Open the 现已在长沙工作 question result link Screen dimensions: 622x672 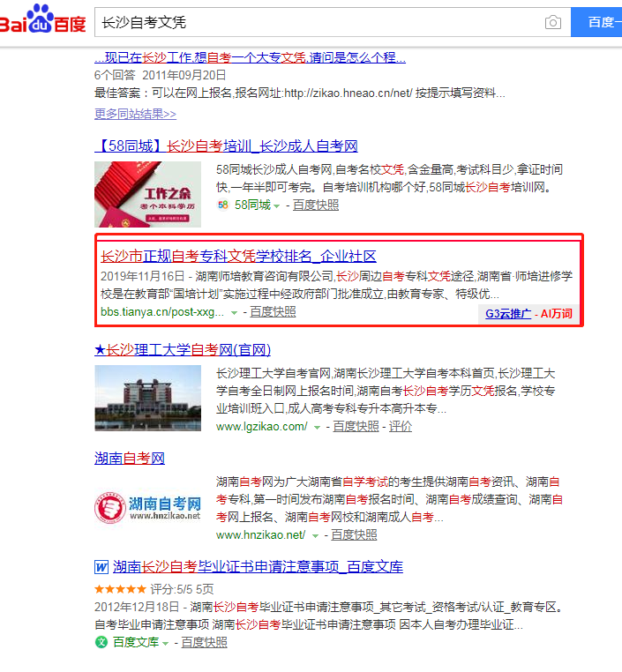point(250,57)
